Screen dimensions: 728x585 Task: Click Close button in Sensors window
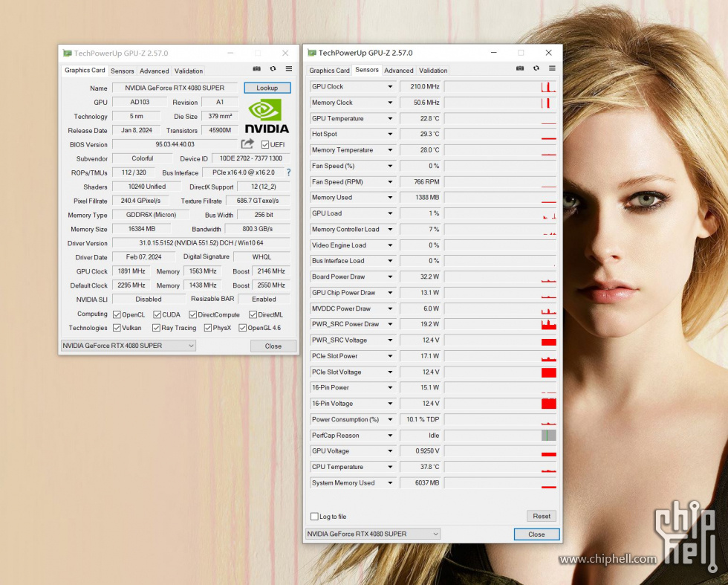click(x=536, y=534)
